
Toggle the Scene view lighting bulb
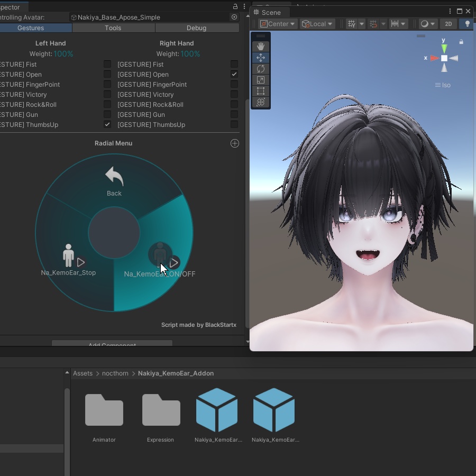[x=466, y=24]
